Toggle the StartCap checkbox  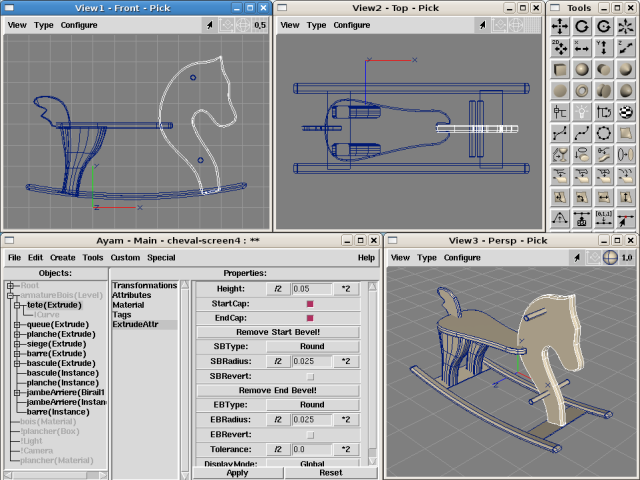click(310, 304)
